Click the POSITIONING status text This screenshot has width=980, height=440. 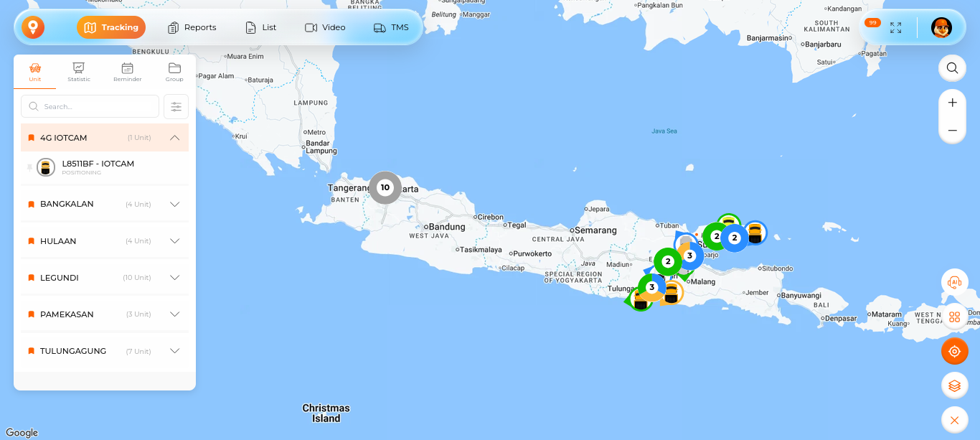click(x=82, y=173)
